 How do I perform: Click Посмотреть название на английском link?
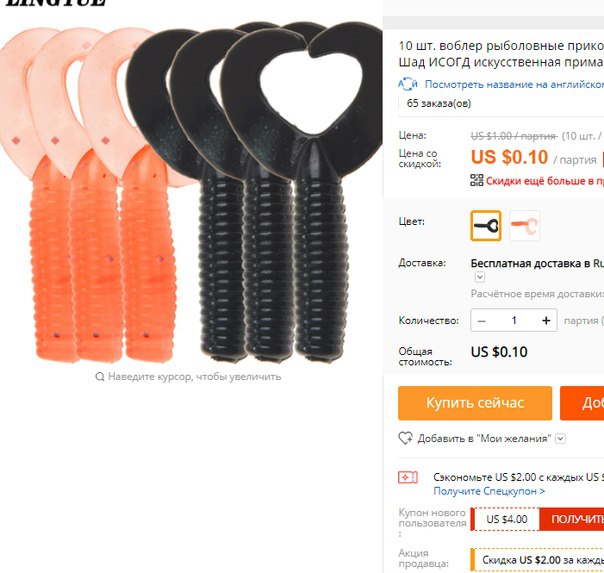514,84
